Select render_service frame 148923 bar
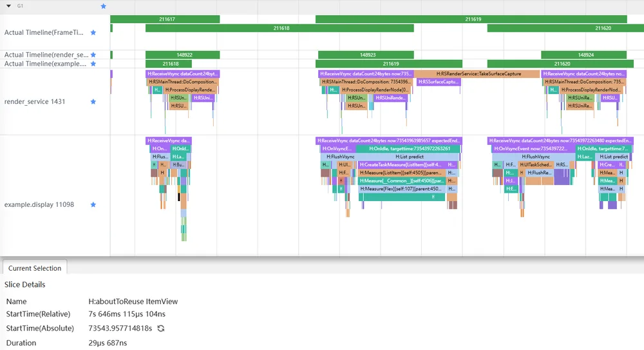This screenshot has height=350, width=644. pos(366,55)
